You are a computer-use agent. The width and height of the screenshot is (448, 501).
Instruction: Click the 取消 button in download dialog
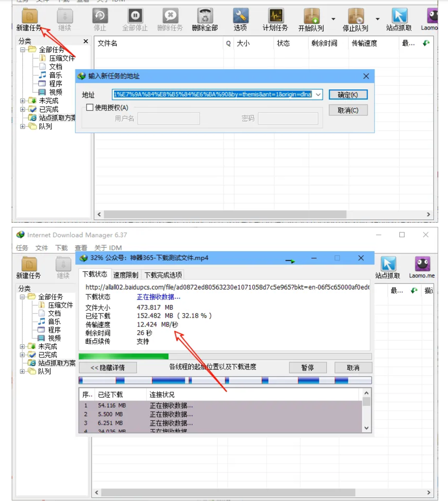pos(353,367)
